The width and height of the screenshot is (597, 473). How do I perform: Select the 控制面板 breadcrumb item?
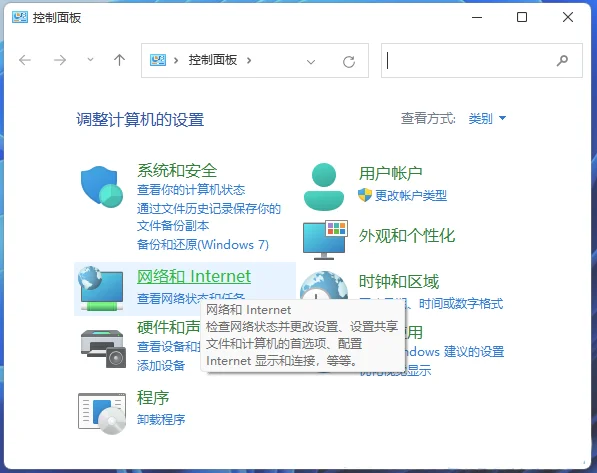(213, 60)
